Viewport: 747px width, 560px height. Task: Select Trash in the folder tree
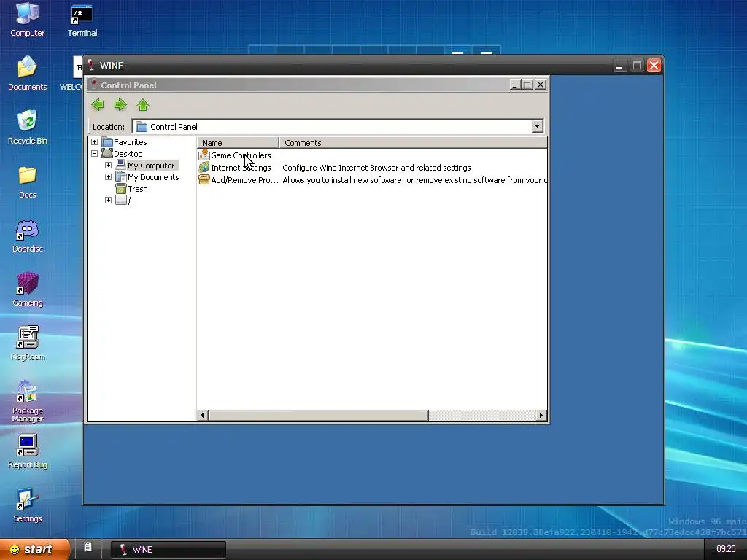138,189
